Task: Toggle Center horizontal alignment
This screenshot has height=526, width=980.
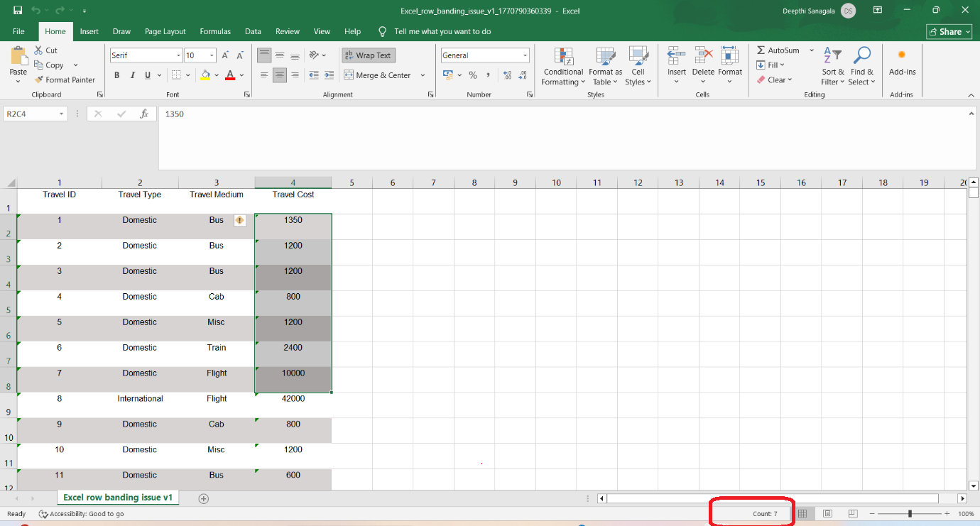Action: 280,75
